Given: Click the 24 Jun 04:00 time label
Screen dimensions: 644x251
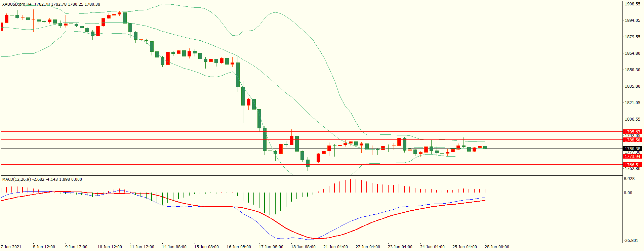Looking at the screenshot, I should [x=432, y=247].
